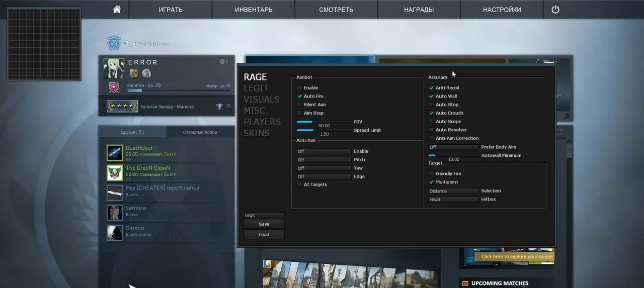The image size is (644, 288).
Task: Click the config name field containing Legit
Action: click(264, 215)
